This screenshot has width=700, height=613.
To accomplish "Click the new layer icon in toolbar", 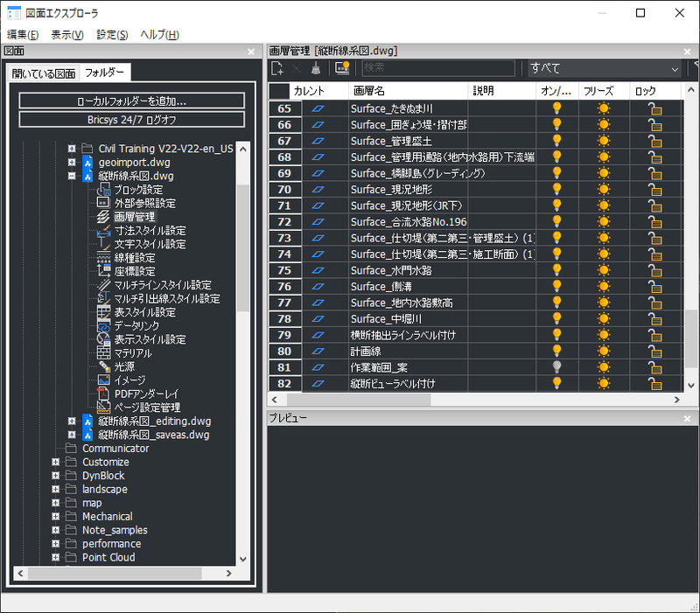I will click(x=277, y=68).
